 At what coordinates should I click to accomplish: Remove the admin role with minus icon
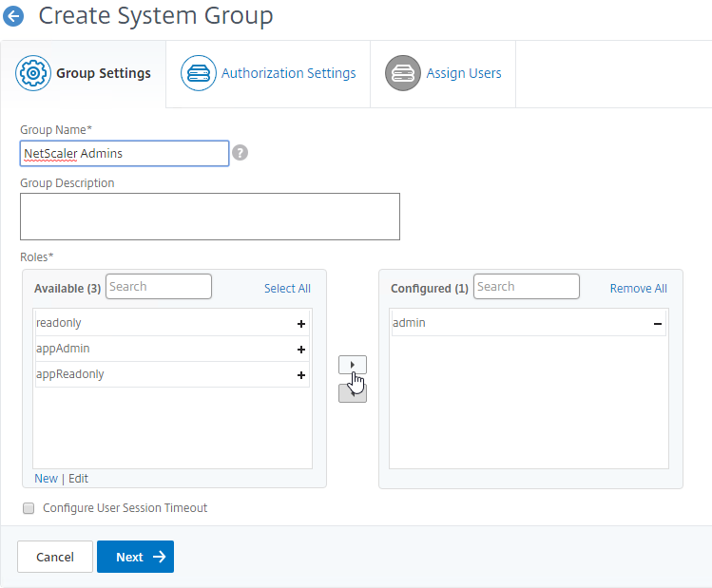coord(657,324)
